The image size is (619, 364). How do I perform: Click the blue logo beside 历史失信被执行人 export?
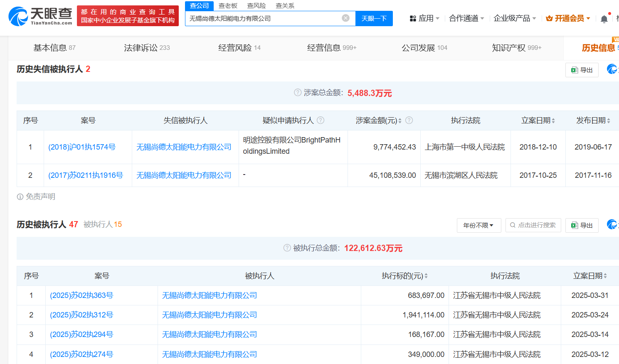click(612, 69)
